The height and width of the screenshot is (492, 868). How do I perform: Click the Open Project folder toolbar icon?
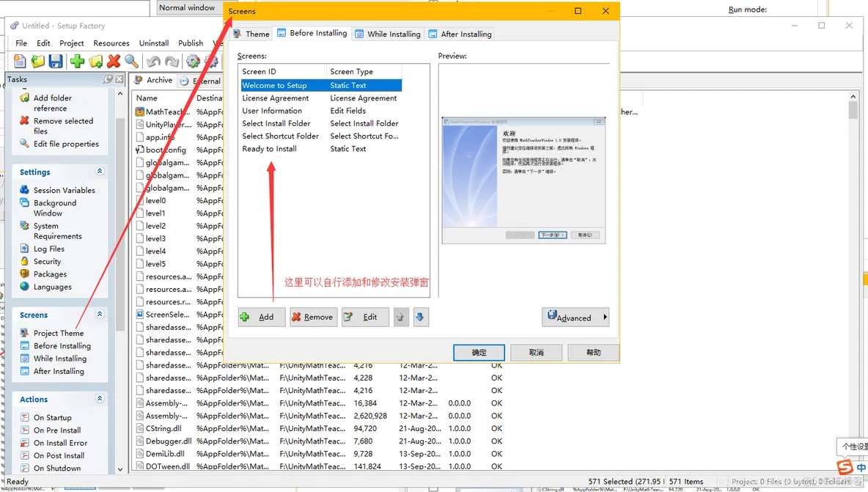click(x=37, y=61)
